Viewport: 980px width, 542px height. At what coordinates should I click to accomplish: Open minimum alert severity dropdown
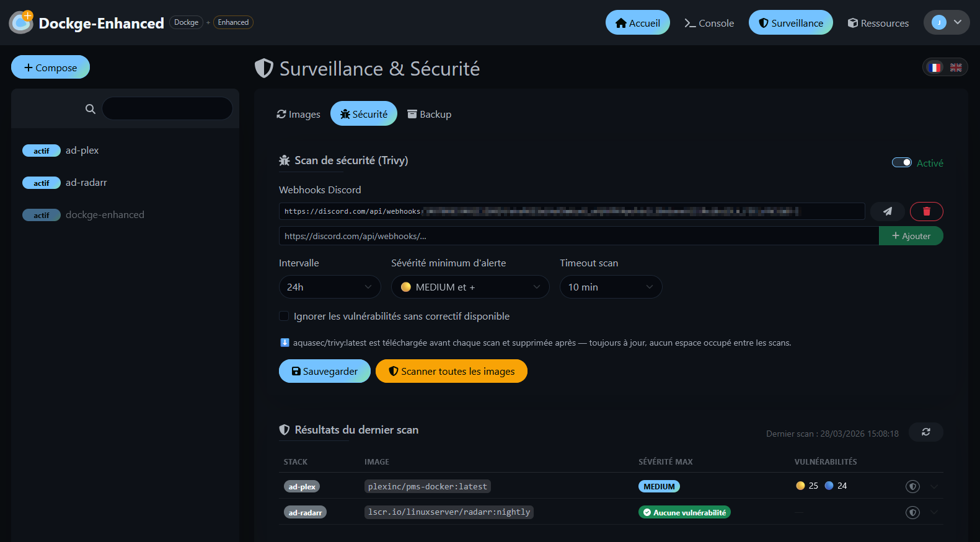[x=470, y=287]
